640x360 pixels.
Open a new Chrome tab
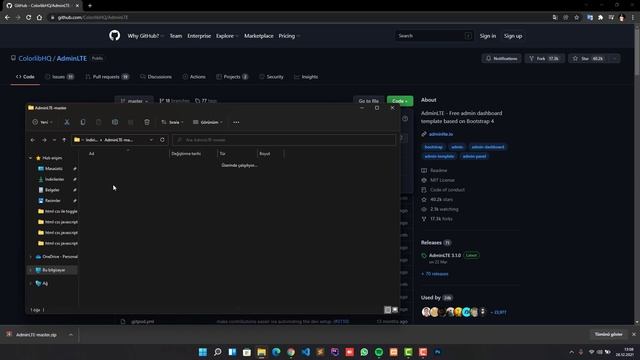click(x=90, y=6)
